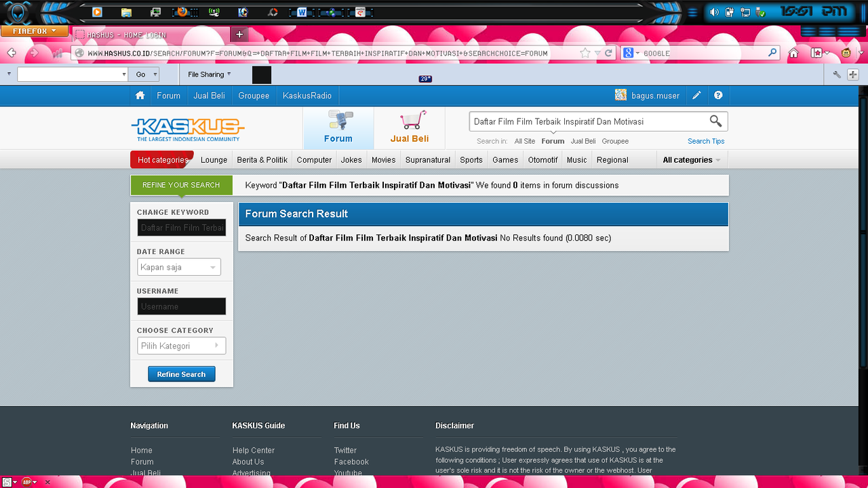This screenshot has width=868, height=488.
Task: Click the magnifier search icon in KASKUS search
Action: coord(715,121)
